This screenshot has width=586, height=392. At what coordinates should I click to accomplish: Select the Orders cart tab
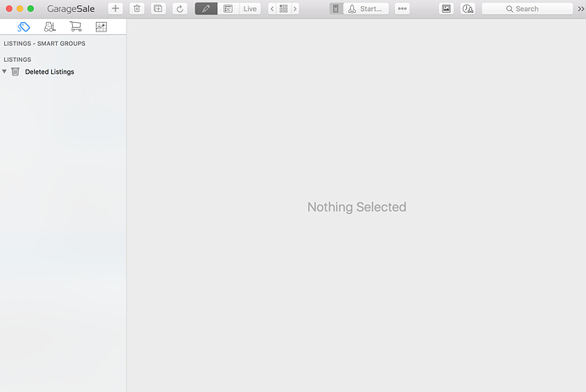(x=76, y=27)
